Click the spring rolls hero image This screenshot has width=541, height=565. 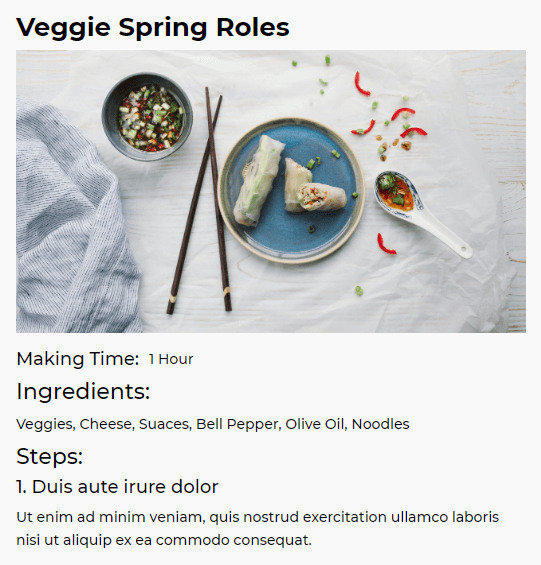tap(271, 191)
